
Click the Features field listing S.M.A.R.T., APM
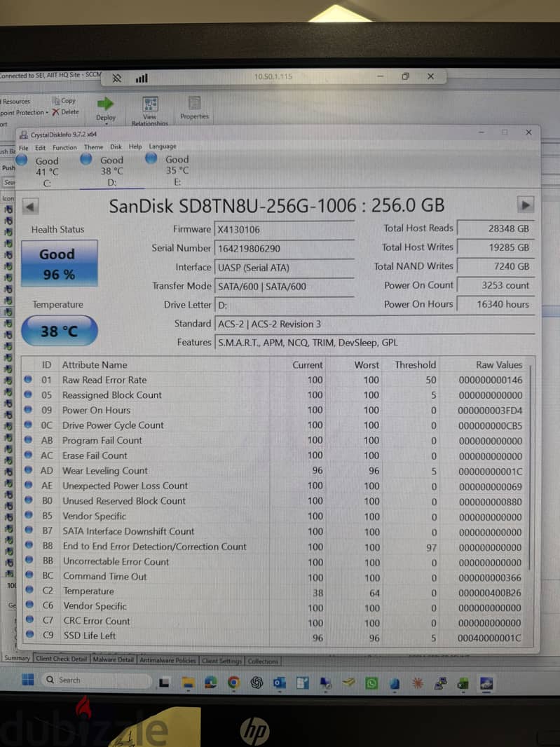click(374, 343)
